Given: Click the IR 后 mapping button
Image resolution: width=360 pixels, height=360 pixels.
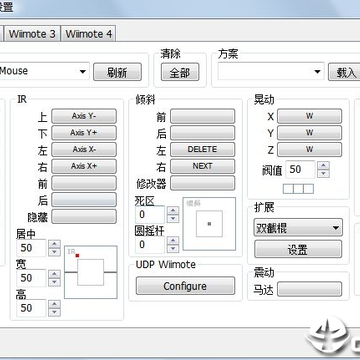Looking at the screenshot, I should 84,200.
